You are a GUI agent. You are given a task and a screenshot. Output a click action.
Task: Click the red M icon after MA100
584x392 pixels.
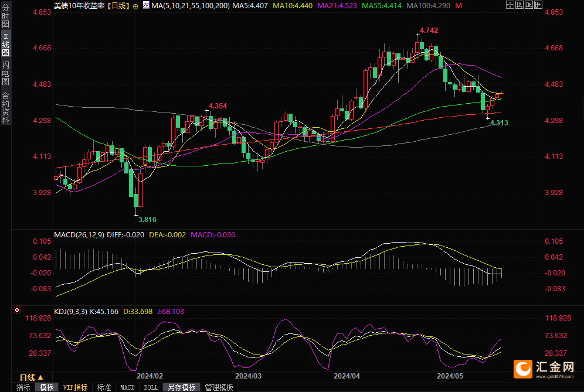[x=458, y=6]
